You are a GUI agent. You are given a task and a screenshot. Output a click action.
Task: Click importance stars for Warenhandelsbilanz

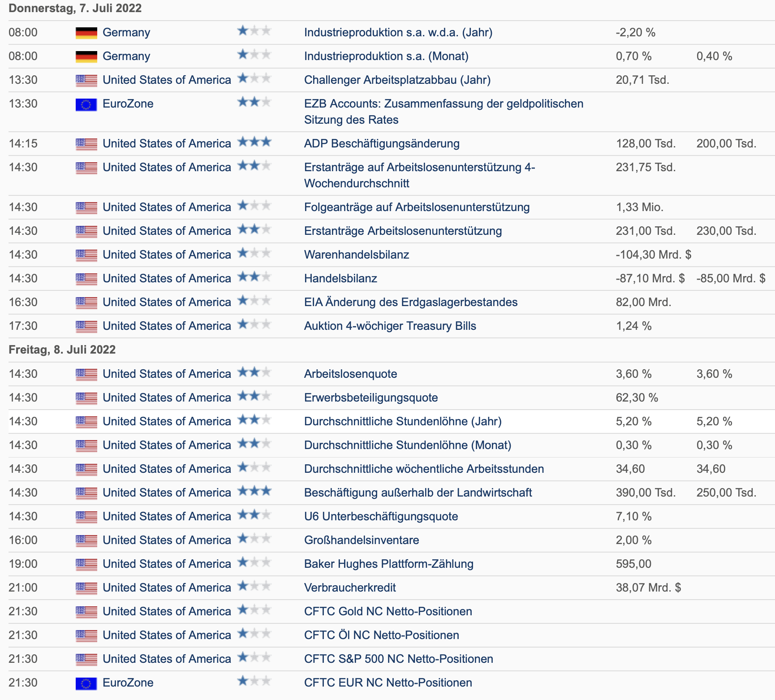(x=254, y=254)
